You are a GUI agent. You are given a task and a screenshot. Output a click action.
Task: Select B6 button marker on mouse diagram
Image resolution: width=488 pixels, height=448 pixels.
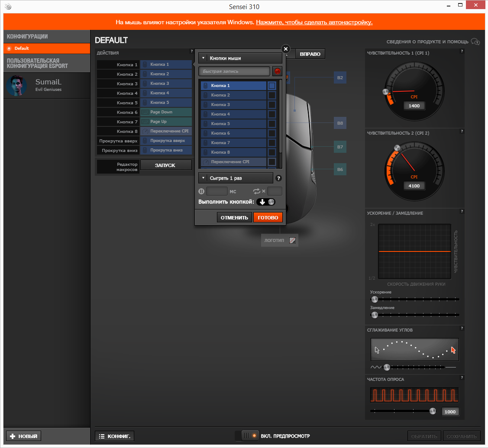(x=340, y=170)
